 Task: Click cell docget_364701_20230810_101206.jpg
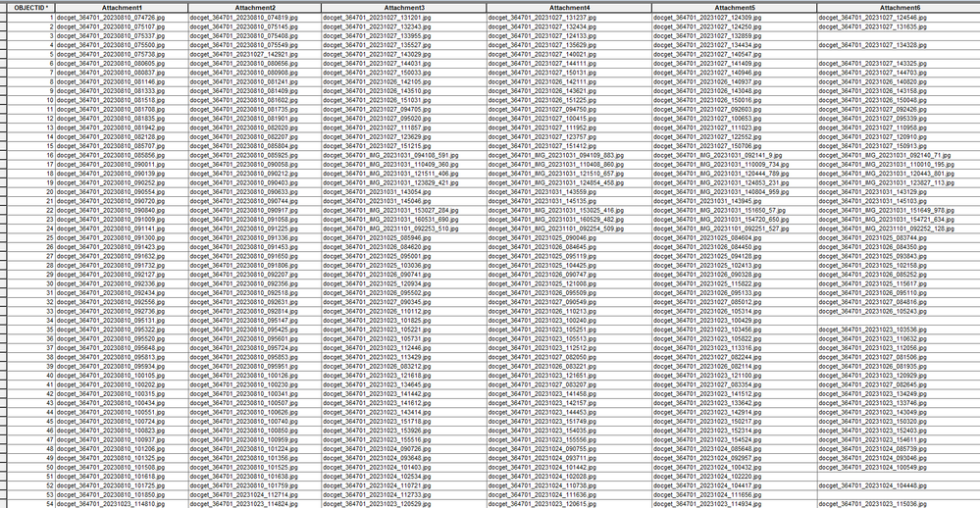pyautogui.click(x=122, y=449)
